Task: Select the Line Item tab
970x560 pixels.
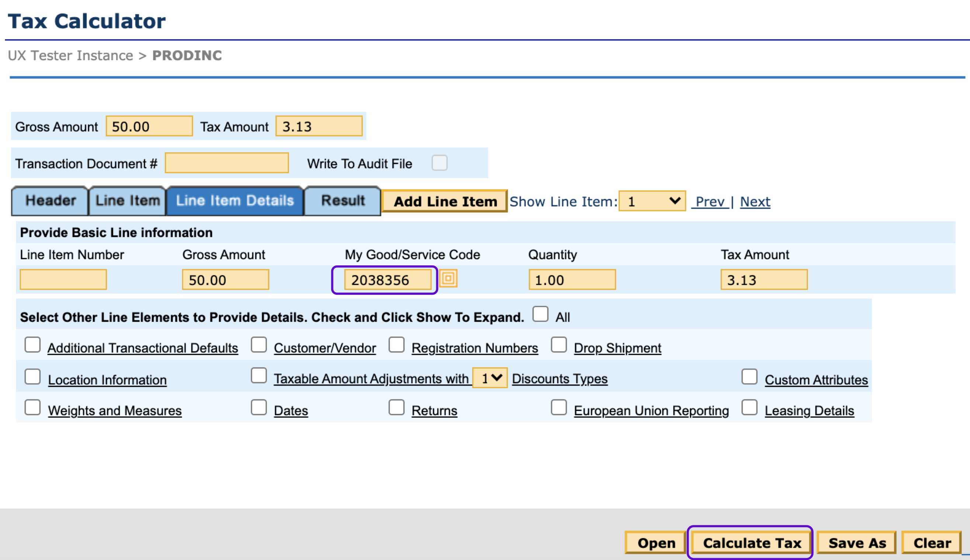Action: coord(127,201)
